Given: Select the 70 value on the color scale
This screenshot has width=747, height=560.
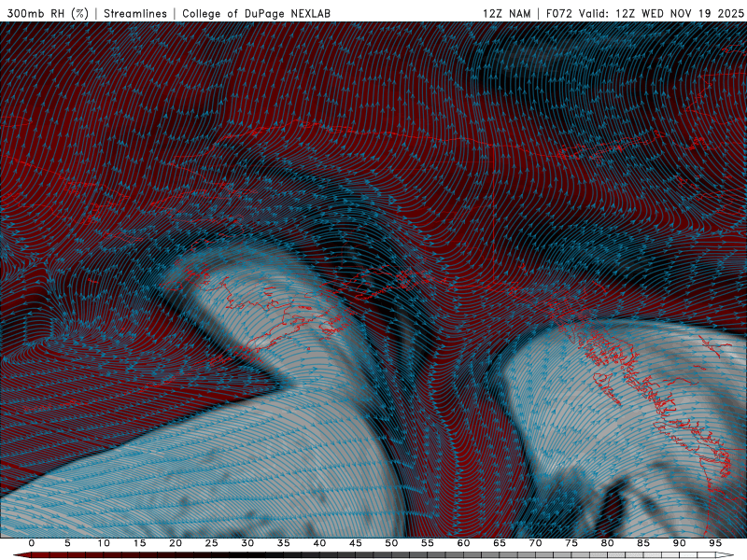Looking at the screenshot, I should point(535,543).
